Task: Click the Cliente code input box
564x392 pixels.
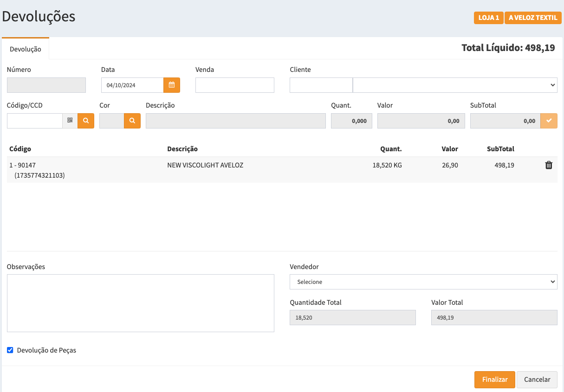Action: (321, 85)
